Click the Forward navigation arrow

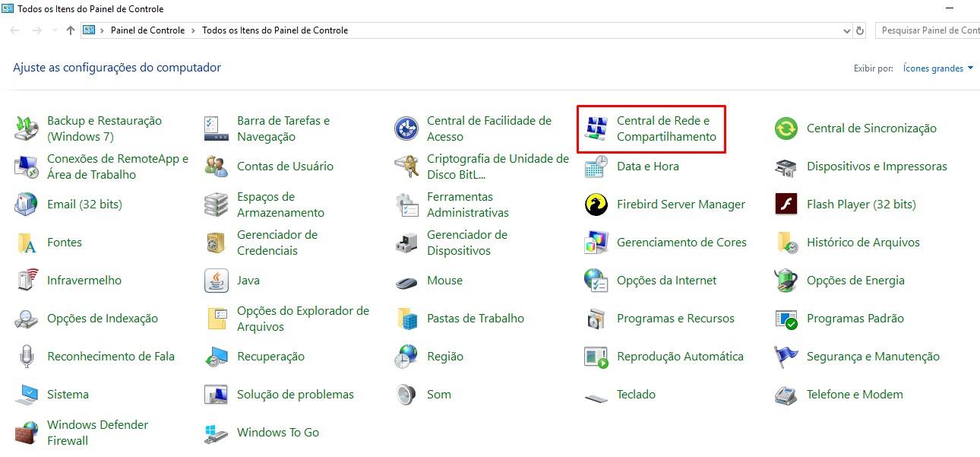pos(36,31)
